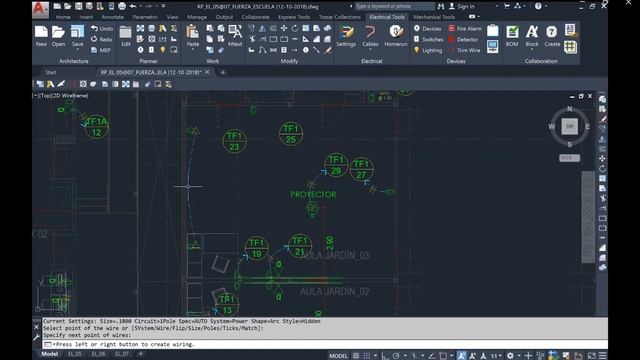
Task: Click the clipboard icon in Devices panel
Action: pos(493,31)
